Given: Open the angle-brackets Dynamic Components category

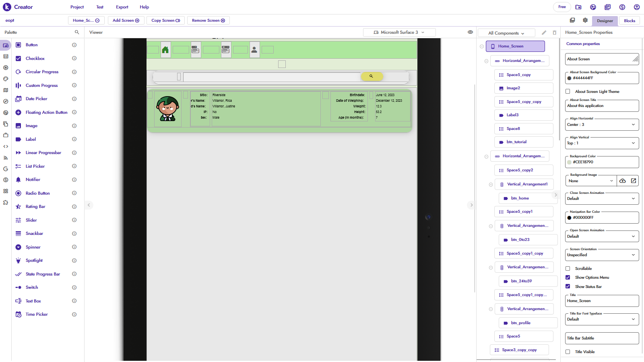Looking at the screenshot, I should (x=6, y=146).
